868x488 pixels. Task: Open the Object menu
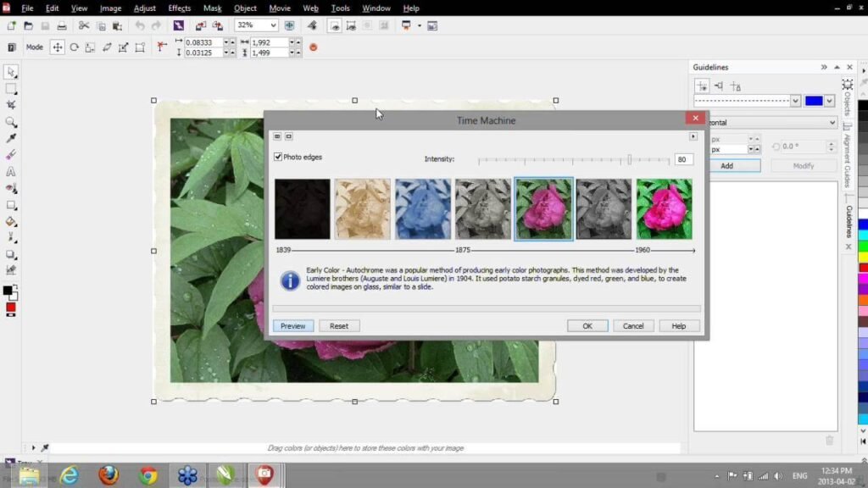[x=245, y=8]
